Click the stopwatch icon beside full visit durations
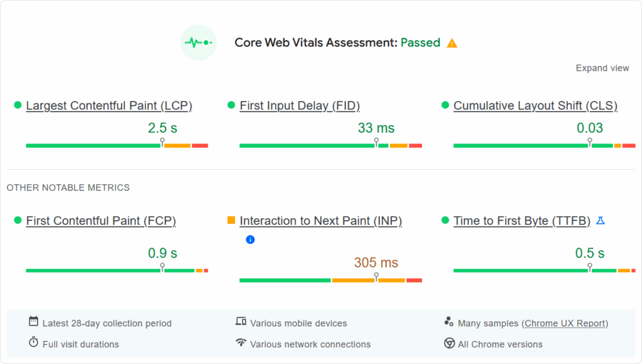Image resolution: width=642 pixels, height=364 pixels. [x=33, y=343]
